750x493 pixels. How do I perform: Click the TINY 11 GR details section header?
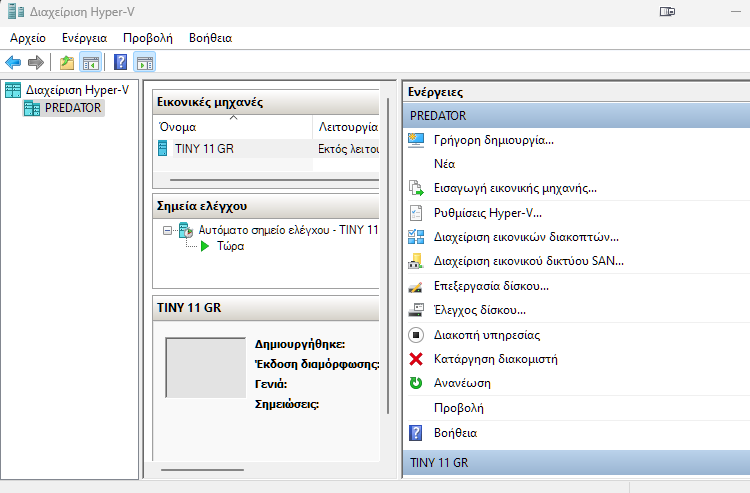pos(266,308)
